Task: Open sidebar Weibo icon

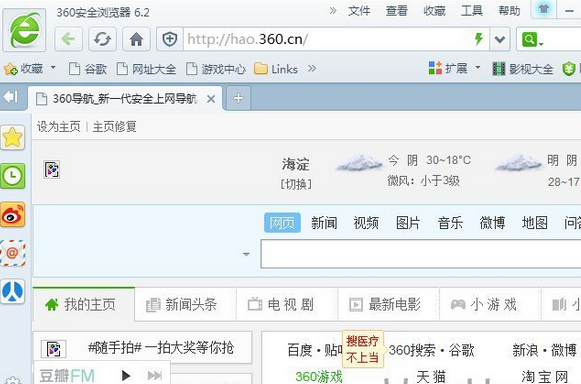Action: (x=13, y=214)
